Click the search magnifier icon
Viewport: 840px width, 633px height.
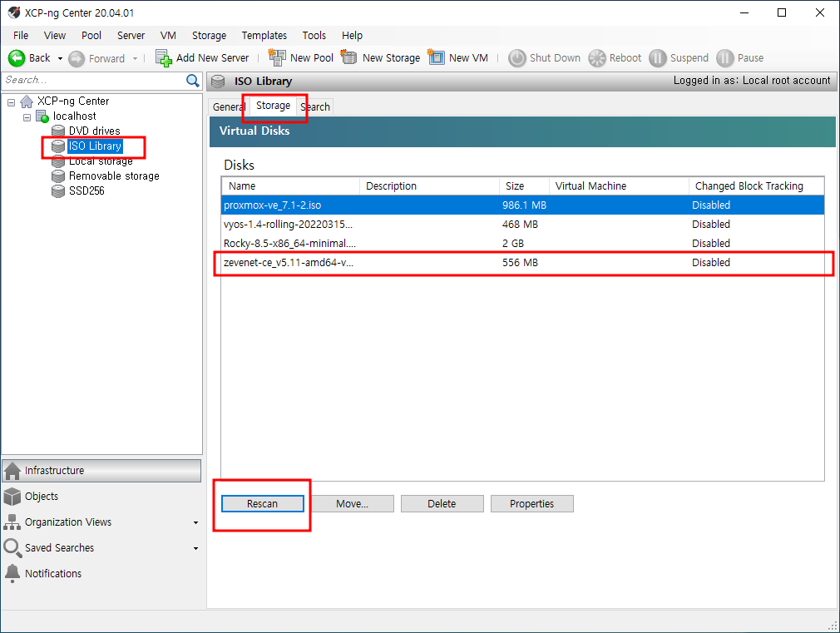[x=193, y=81]
